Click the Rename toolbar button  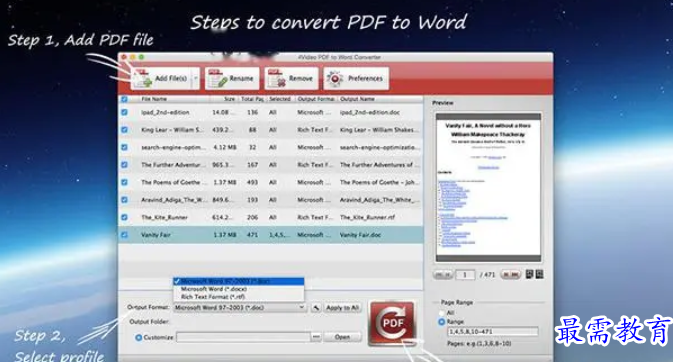click(x=232, y=78)
